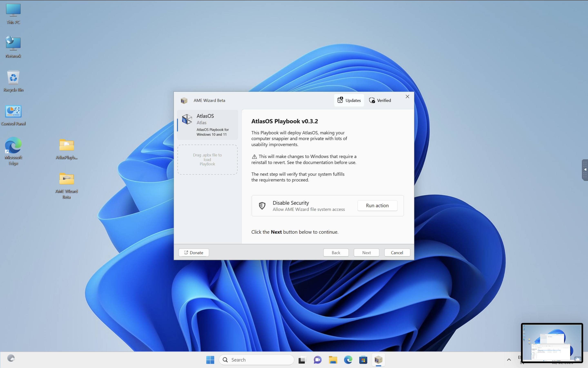The image size is (588, 368).
Task: Click the side panel handle at right edge
Action: 585,170
